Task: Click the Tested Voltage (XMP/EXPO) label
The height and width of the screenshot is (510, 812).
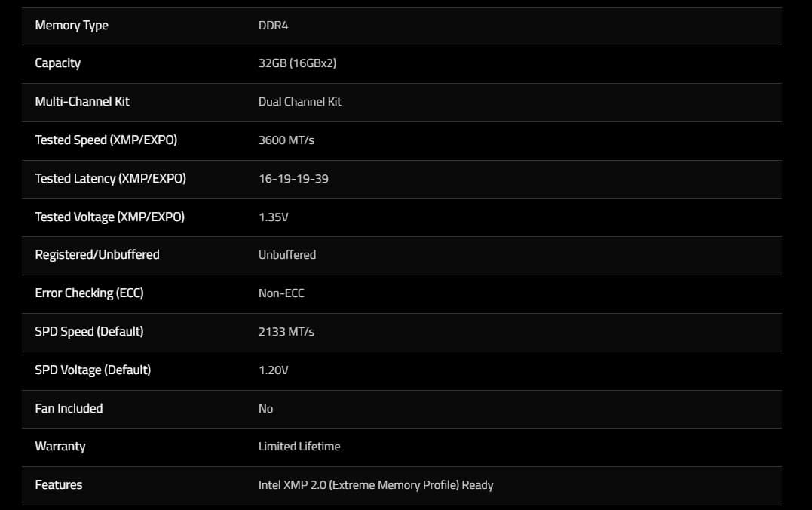Action: pos(109,217)
